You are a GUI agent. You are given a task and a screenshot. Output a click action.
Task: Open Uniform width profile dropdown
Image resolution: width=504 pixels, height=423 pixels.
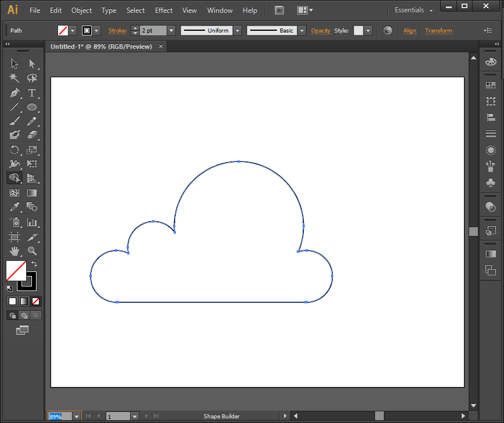237,31
